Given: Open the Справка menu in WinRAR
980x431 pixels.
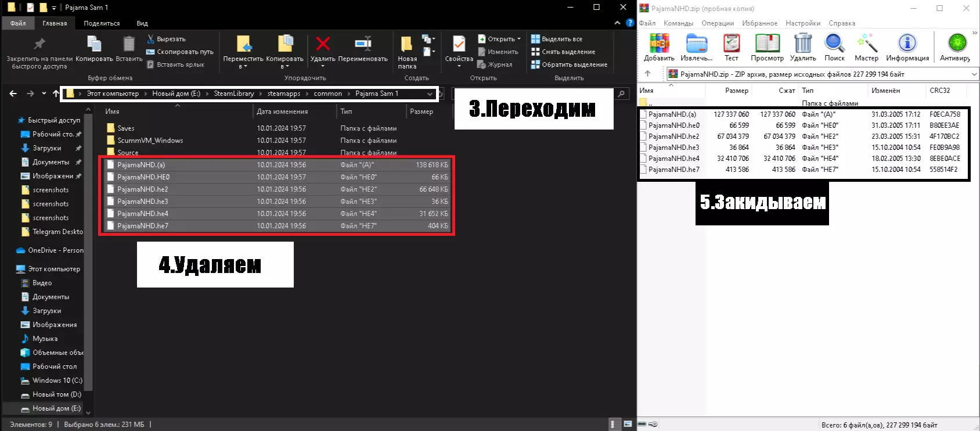Looking at the screenshot, I should tap(842, 23).
